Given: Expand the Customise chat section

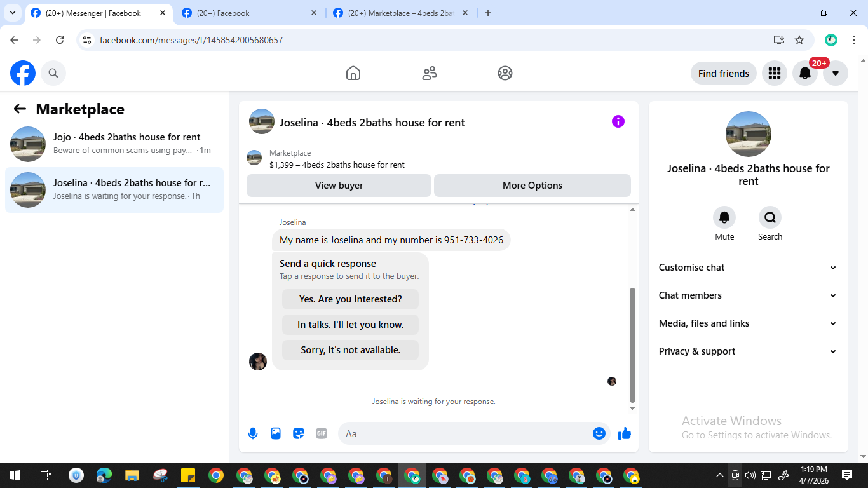Looking at the screenshot, I should [748, 268].
